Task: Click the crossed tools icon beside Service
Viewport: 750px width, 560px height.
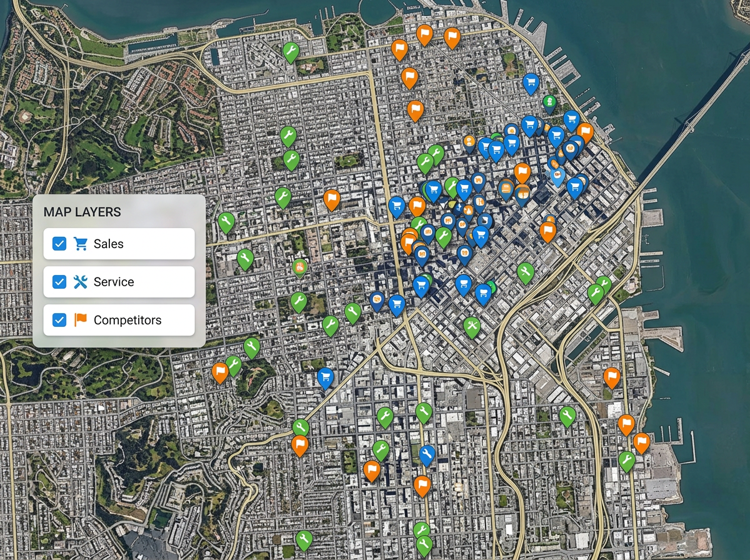Action: point(81,281)
